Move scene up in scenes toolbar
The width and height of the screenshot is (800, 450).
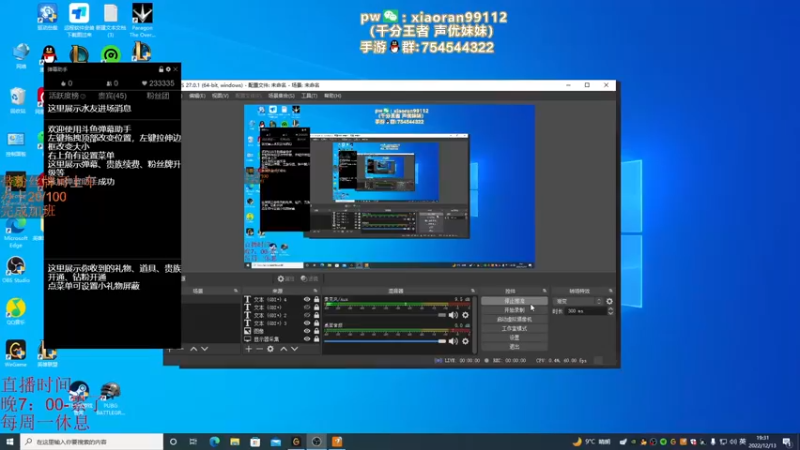pyautogui.click(x=193, y=349)
